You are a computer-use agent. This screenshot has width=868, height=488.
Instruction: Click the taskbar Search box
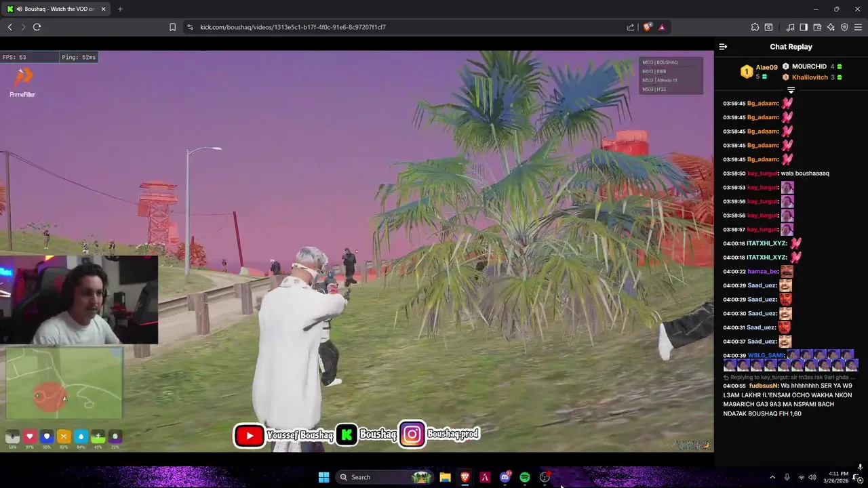tap(384, 477)
